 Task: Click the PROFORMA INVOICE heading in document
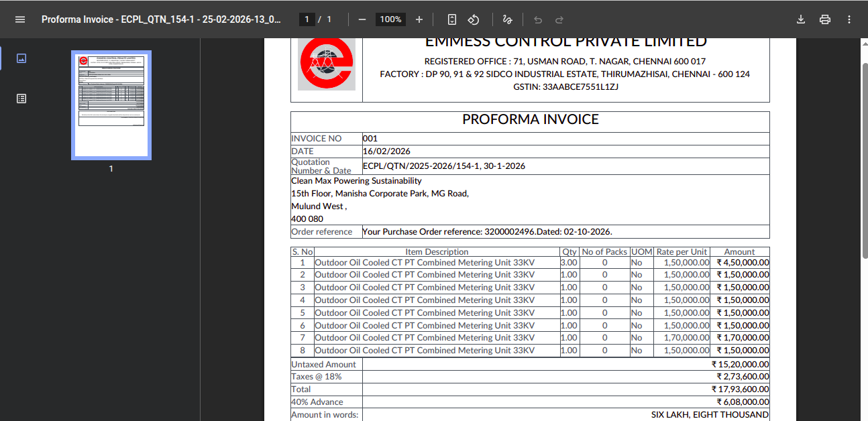[x=530, y=120]
